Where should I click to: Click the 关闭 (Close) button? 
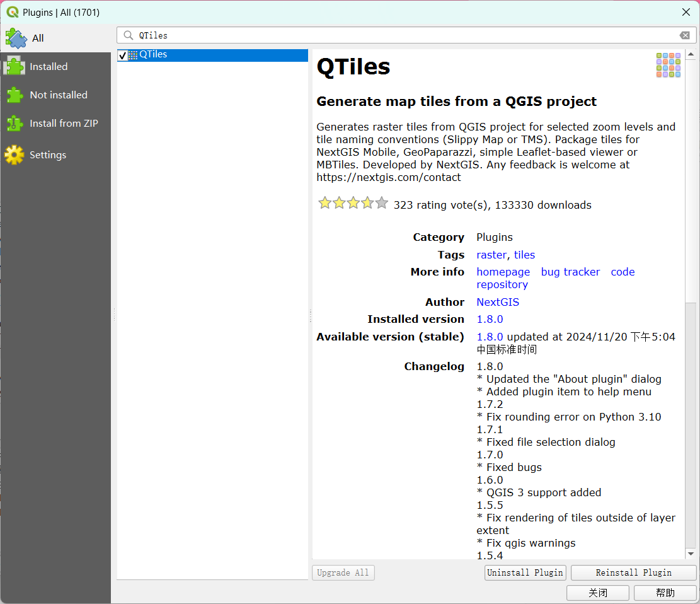click(x=598, y=593)
